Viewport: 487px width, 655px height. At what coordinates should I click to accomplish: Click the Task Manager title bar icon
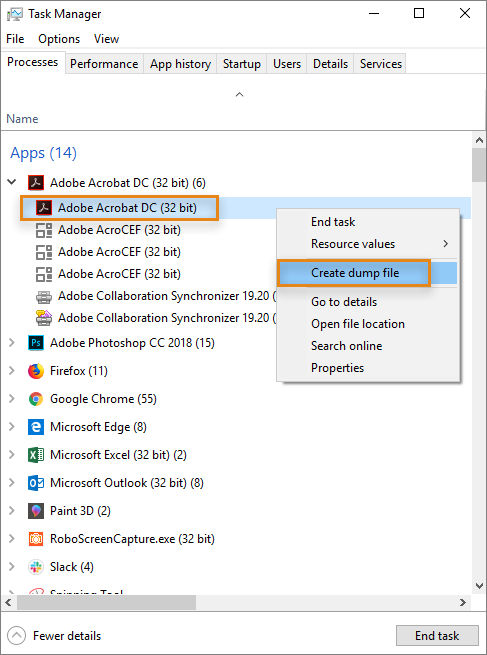15,14
